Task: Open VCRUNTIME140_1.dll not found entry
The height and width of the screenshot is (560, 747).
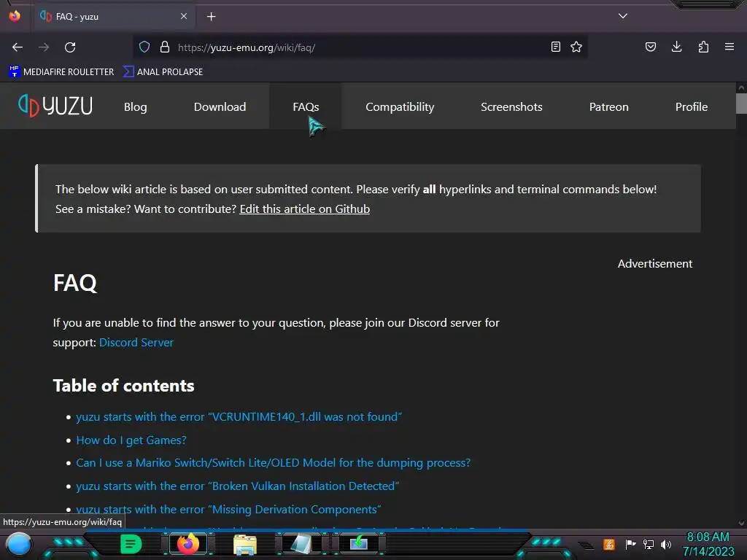Action: [239, 416]
